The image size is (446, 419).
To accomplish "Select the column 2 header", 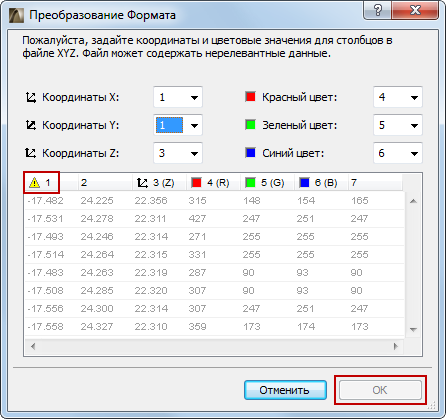I will click(x=105, y=183).
